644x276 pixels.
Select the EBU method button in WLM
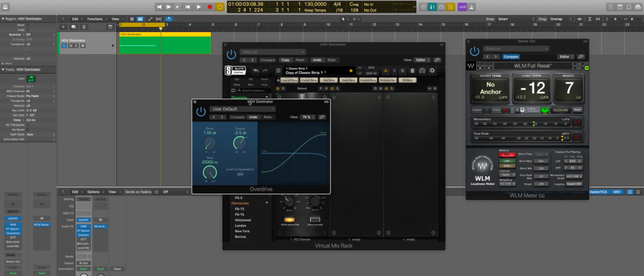pyautogui.click(x=508, y=155)
